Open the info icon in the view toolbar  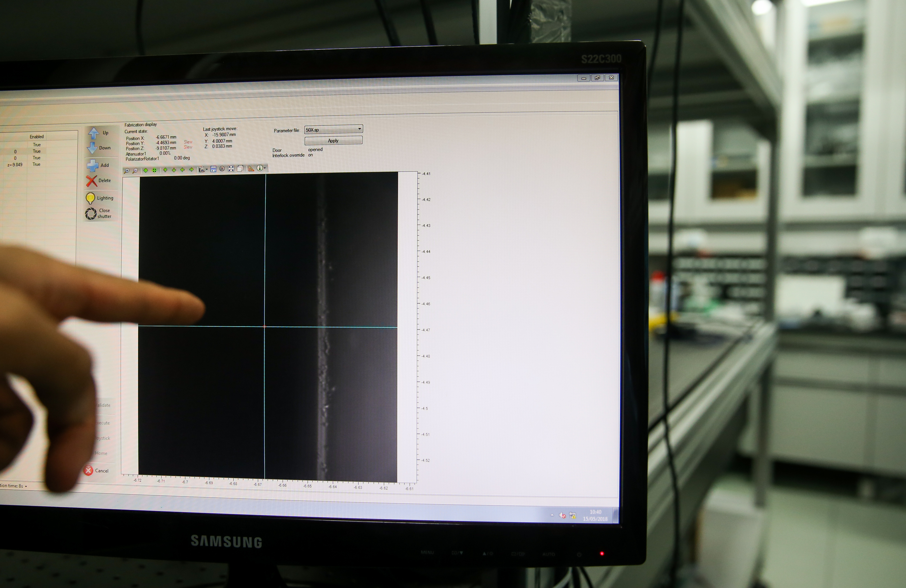[x=260, y=168]
